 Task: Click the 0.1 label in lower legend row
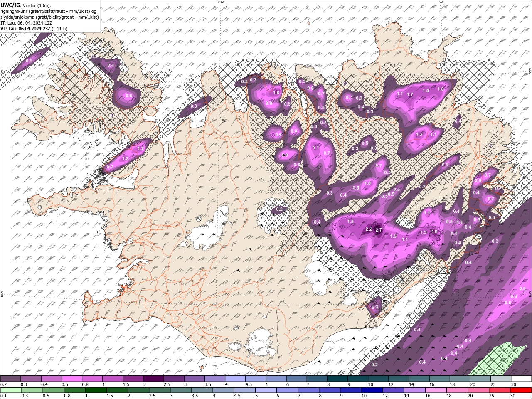(4, 396)
